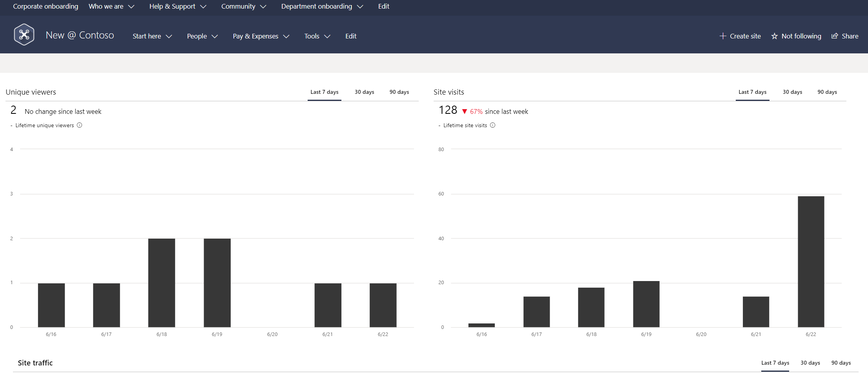This screenshot has height=378, width=868.
Task: Click info icon beside Lifetime site visits
Action: point(492,125)
